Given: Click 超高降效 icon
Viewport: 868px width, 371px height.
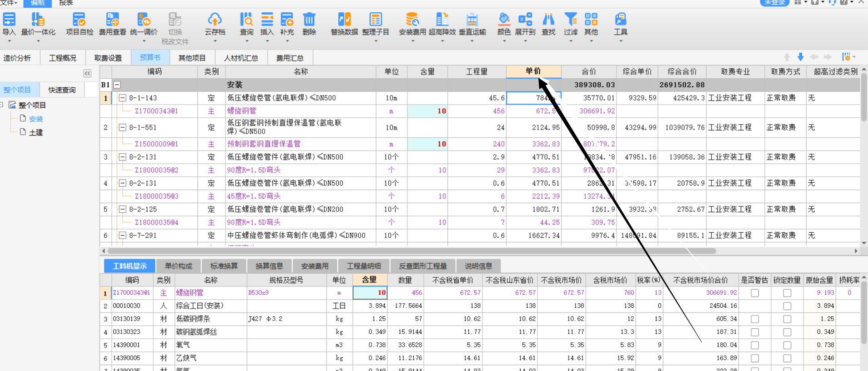Looking at the screenshot, I should point(442,20).
